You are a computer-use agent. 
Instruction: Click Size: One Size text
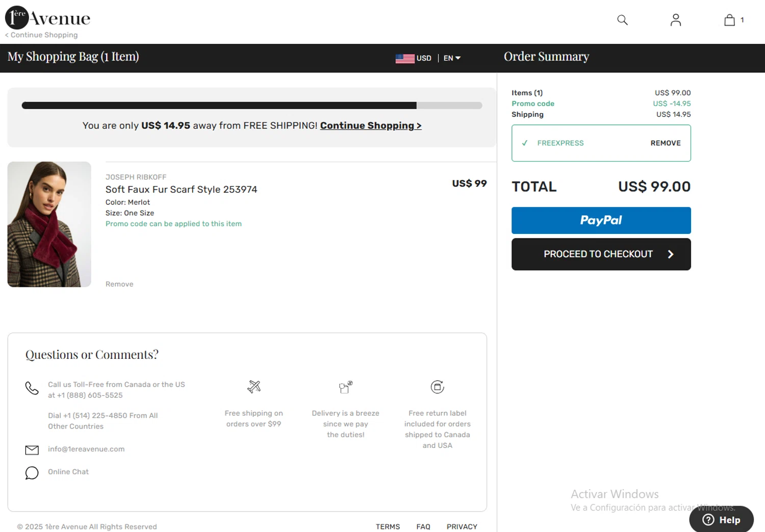(130, 213)
